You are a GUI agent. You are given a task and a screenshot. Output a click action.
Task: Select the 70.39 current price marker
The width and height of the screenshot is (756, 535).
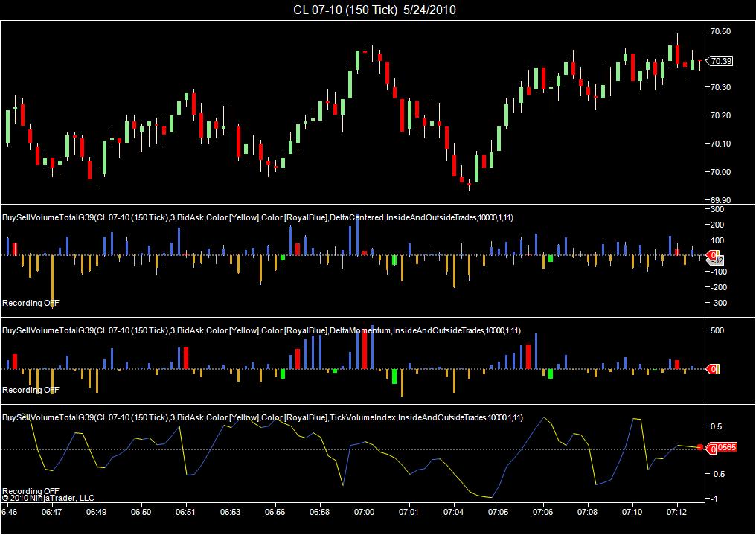[721, 61]
